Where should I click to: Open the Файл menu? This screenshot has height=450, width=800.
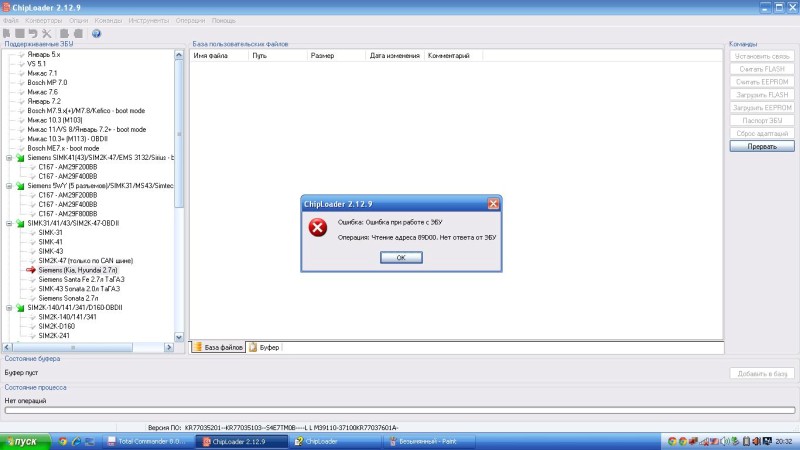tap(11, 20)
